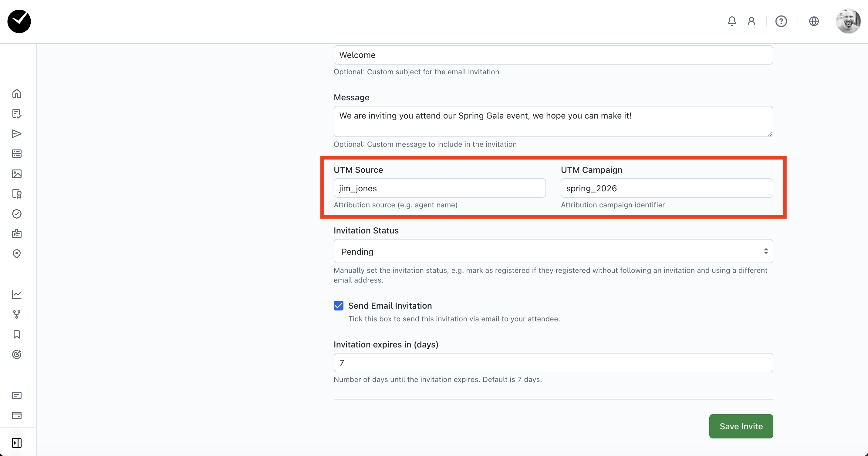Screen dimensions: 868x456
Task: Click the invitation expires days field
Action: (553, 363)
